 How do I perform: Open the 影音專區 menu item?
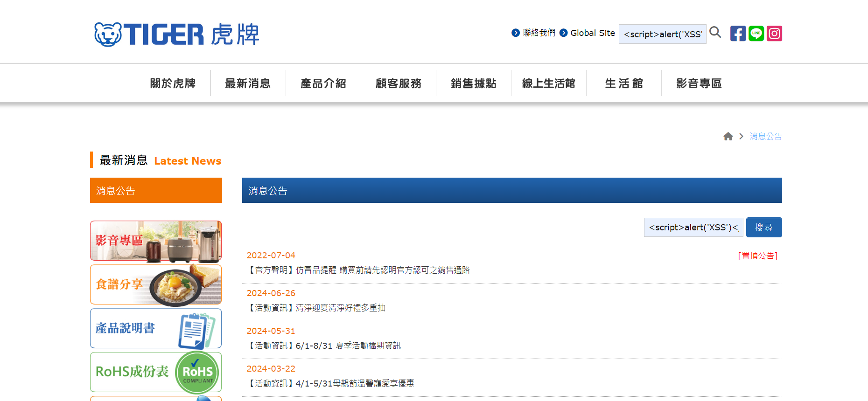point(699,83)
